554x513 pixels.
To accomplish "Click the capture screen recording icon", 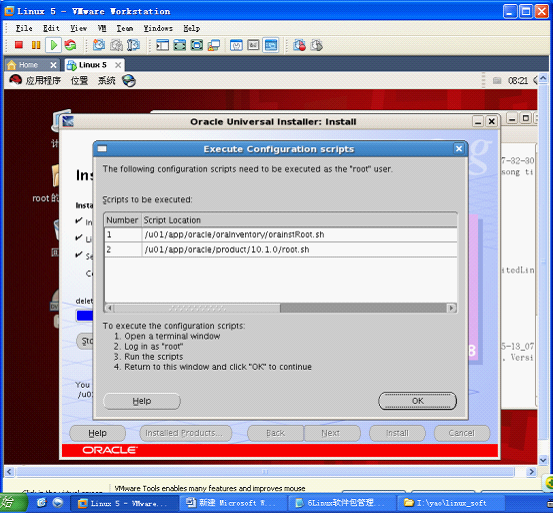I will (300, 45).
